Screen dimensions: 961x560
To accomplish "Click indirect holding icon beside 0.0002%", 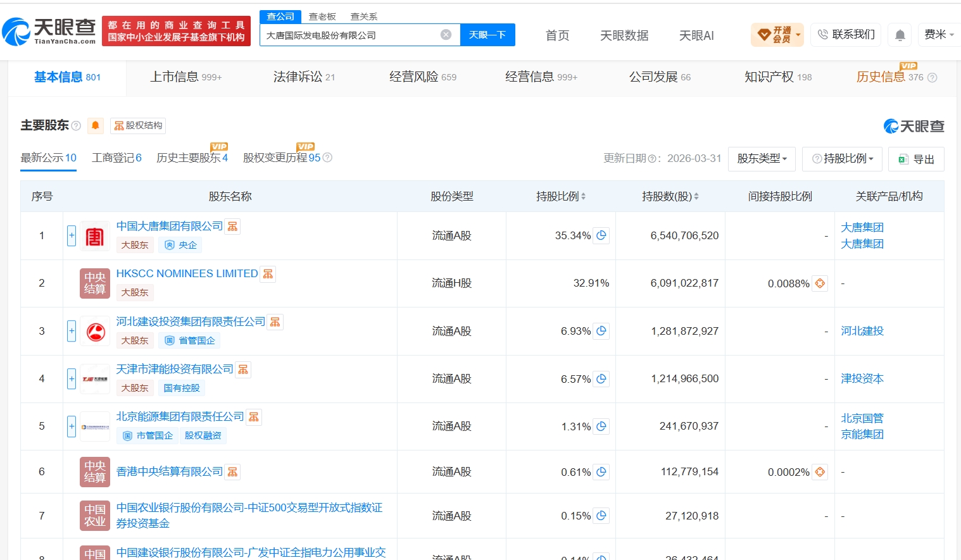I will (x=820, y=472).
